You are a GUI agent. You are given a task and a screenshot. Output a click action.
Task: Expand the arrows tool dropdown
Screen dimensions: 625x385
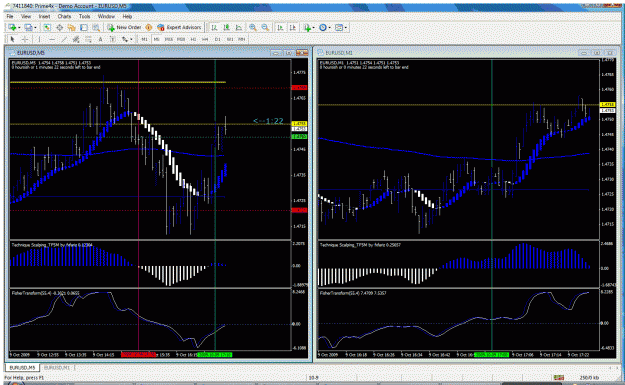131,39
